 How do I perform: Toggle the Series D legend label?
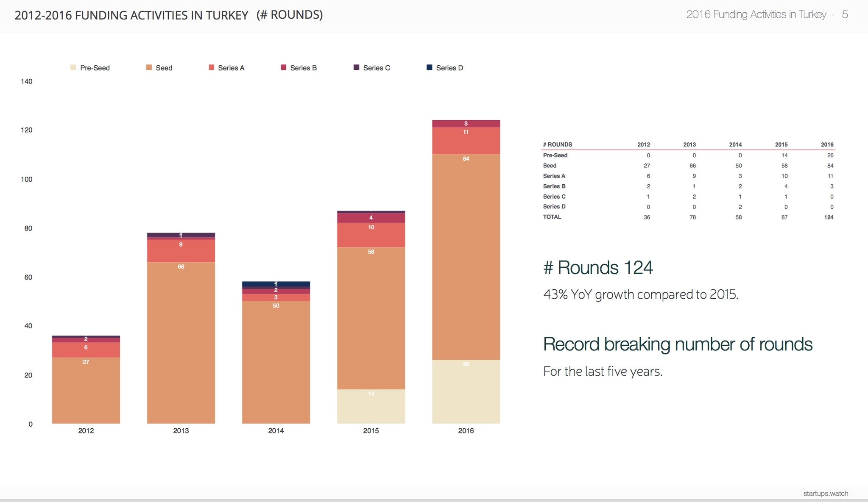click(449, 68)
